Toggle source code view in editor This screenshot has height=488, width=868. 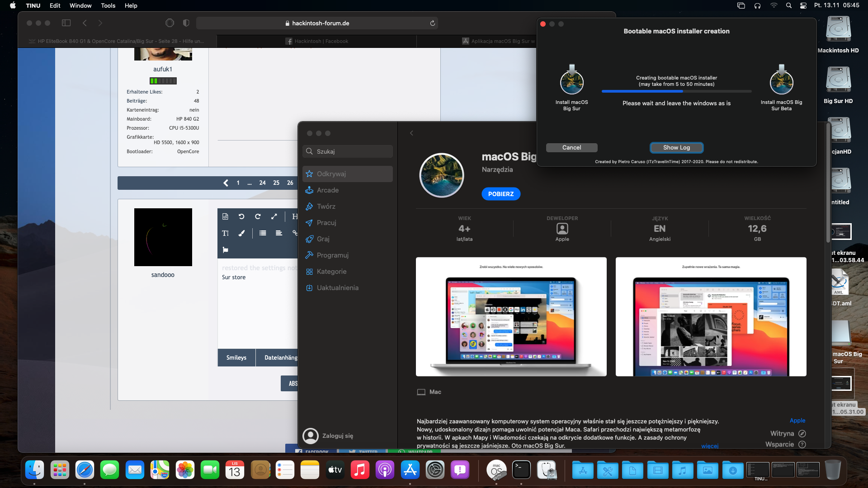coord(225,216)
